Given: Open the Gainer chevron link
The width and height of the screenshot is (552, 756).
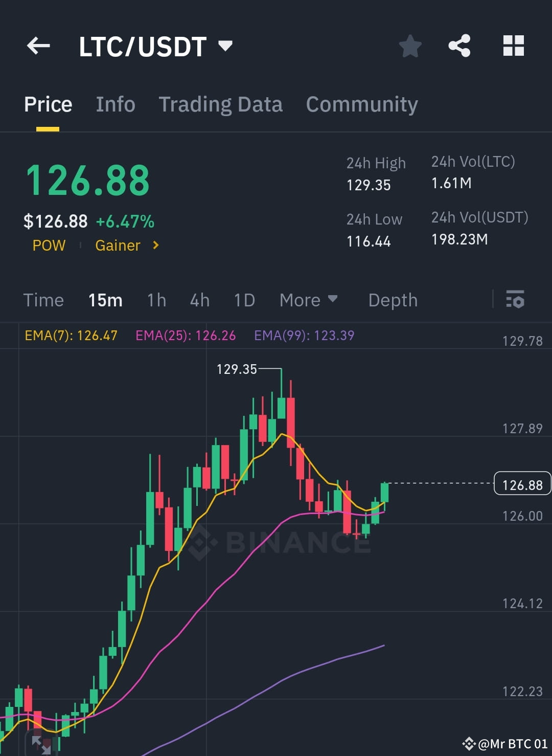Looking at the screenshot, I should click(156, 246).
